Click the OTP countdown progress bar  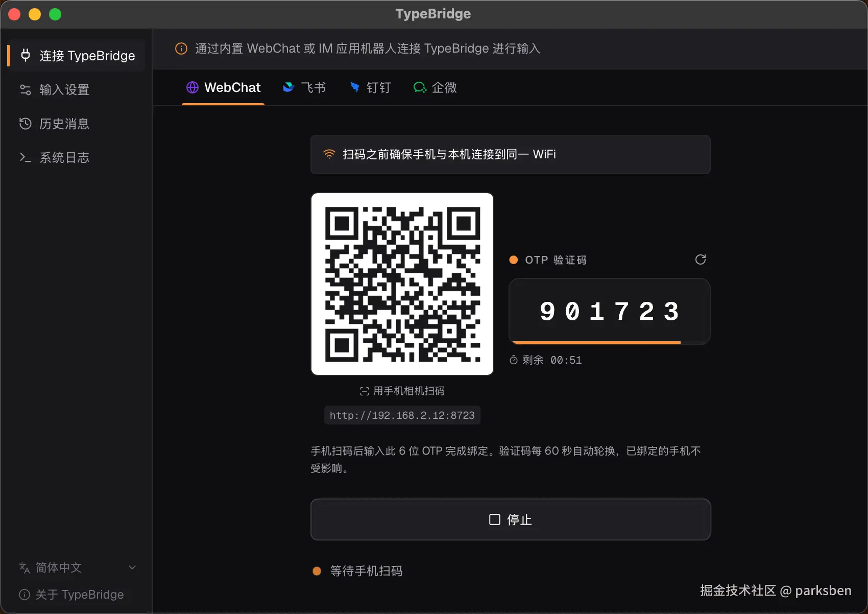coord(596,342)
